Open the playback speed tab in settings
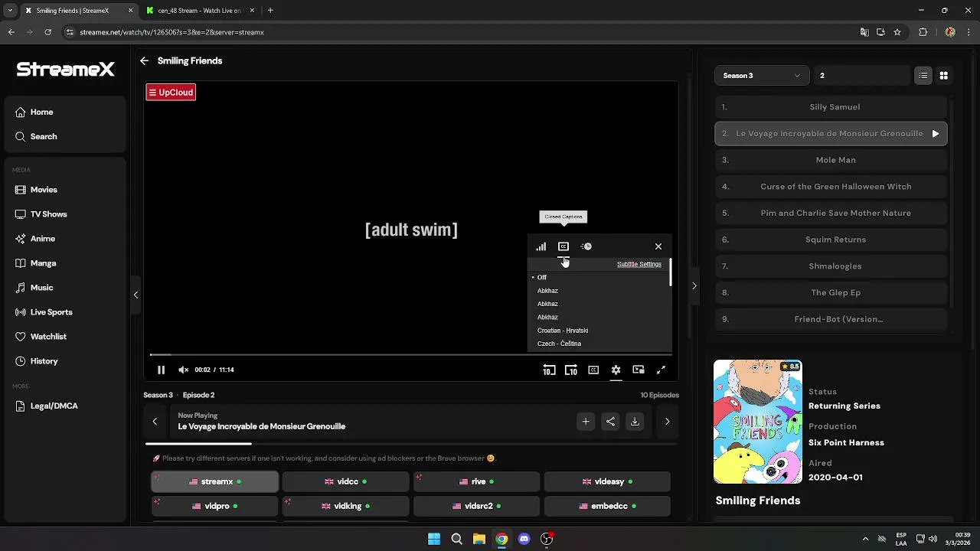This screenshot has height=551, width=980. (586, 246)
